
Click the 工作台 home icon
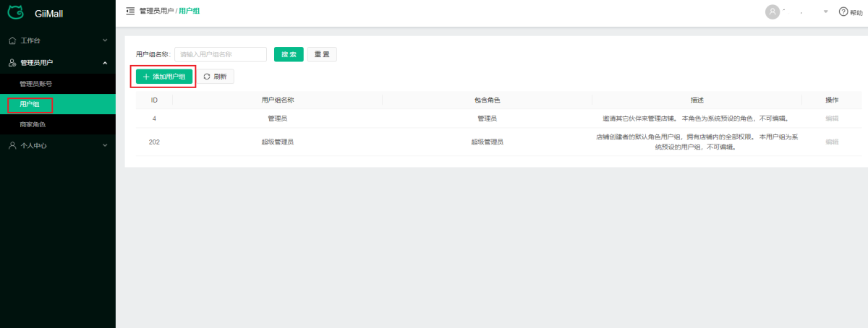(12, 40)
